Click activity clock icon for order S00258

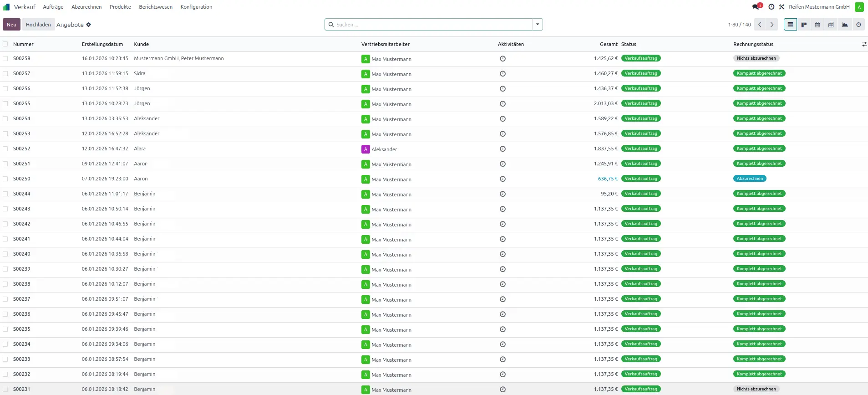click(x=503, y=59)
